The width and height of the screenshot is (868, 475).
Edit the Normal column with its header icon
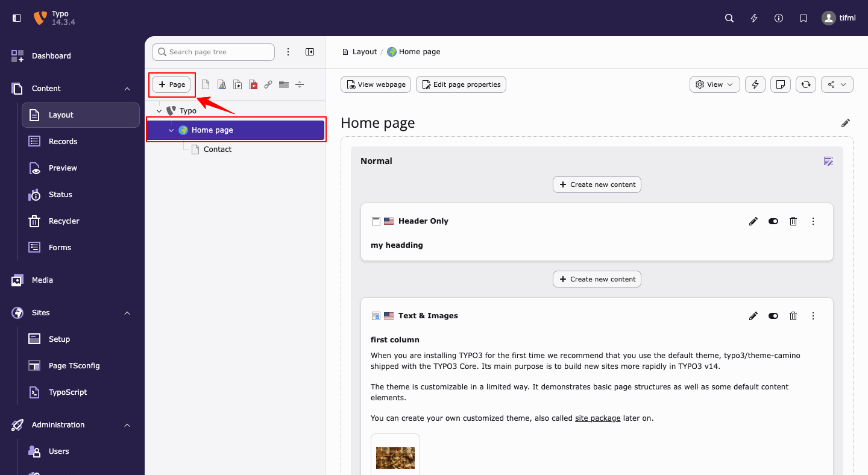tap(828, 161)
